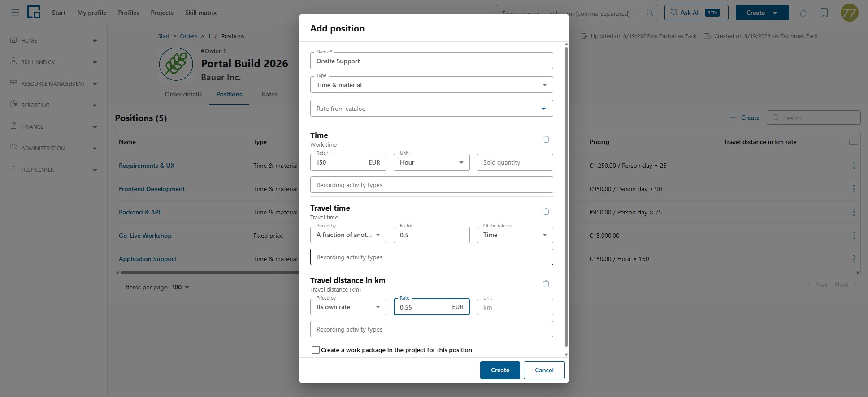Open row menu for Backend & API

pos(853,212)
